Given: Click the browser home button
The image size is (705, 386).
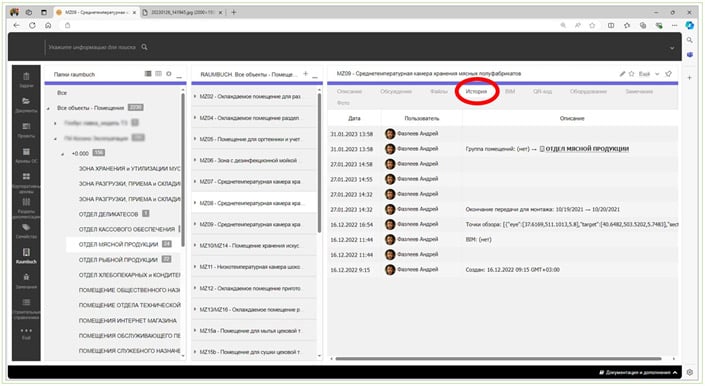Looking at the screenshot, I should pyautogui.click(x=48, y=26).
